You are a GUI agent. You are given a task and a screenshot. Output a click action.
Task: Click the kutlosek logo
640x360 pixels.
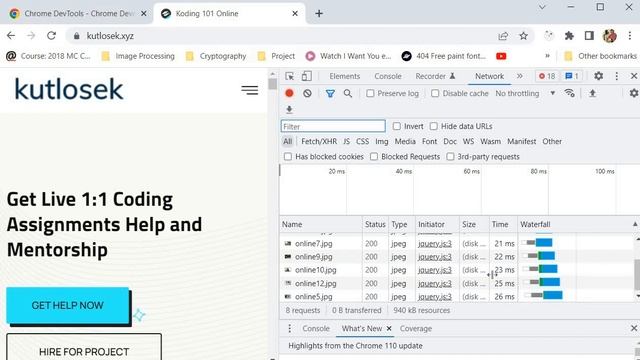coord(69,89)
